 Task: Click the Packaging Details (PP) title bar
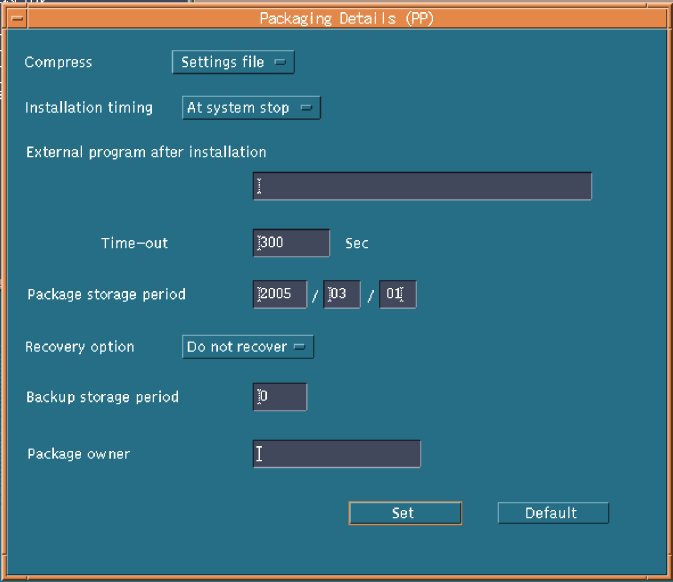coord(346,17)
